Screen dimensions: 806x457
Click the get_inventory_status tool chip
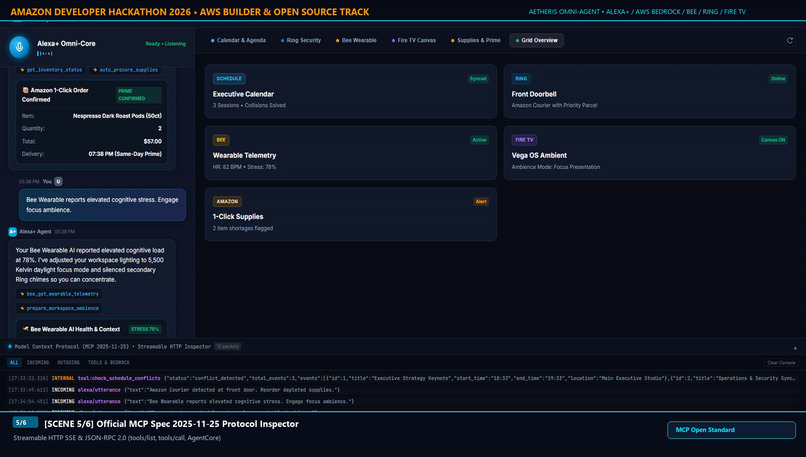(x=51, y=70)
